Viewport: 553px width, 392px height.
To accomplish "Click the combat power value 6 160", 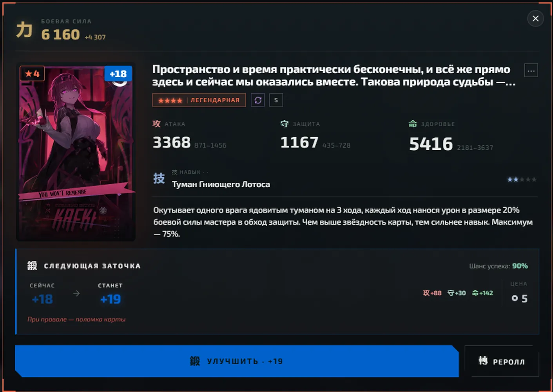I will click(60, 34).
